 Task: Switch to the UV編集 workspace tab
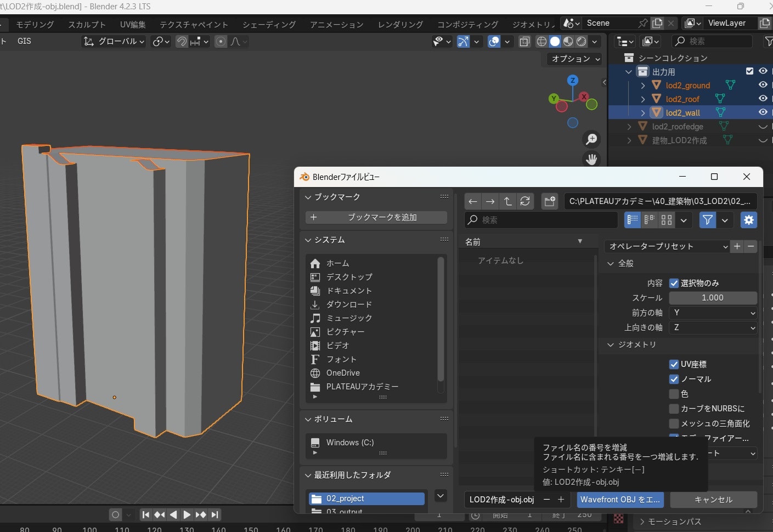point(133,25)
